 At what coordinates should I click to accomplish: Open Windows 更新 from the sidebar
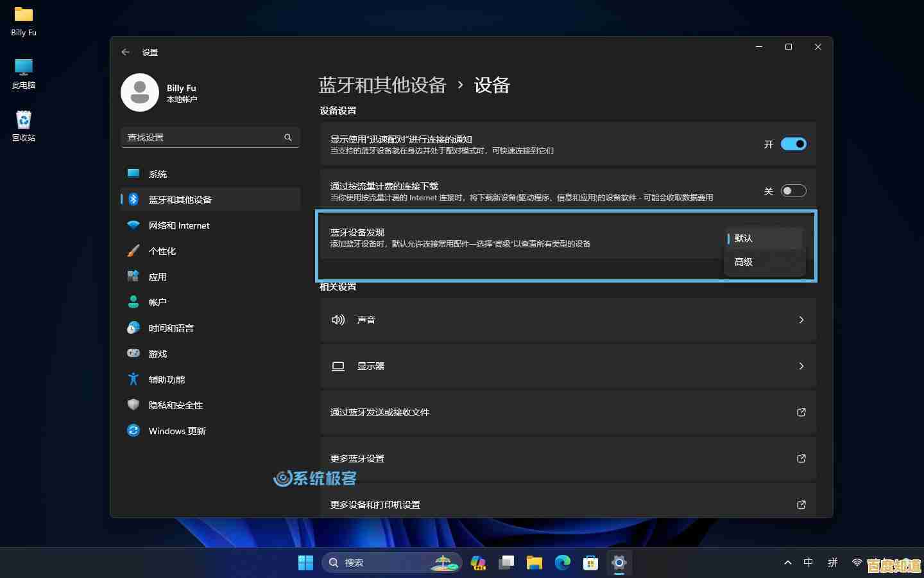click(x=176, y=430)
